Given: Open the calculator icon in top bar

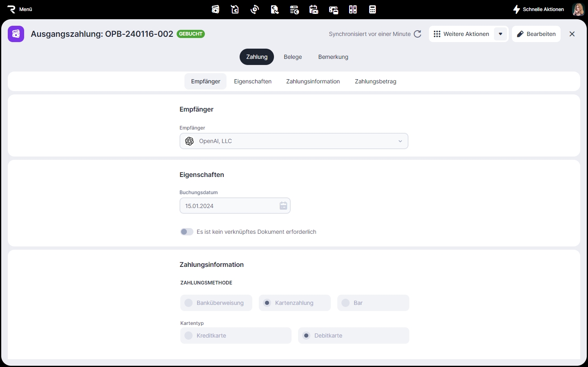Looking at the screenshot, I should pos(373,9).
